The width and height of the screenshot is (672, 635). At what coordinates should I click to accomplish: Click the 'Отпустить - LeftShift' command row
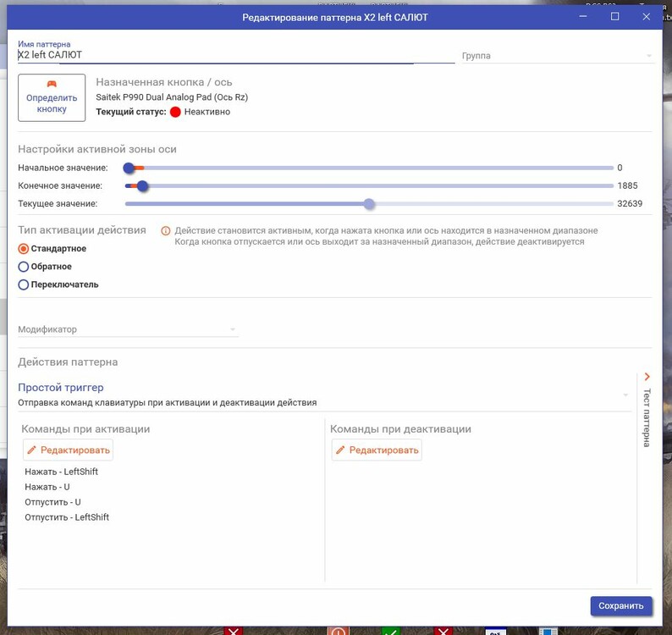click(67, 517)
